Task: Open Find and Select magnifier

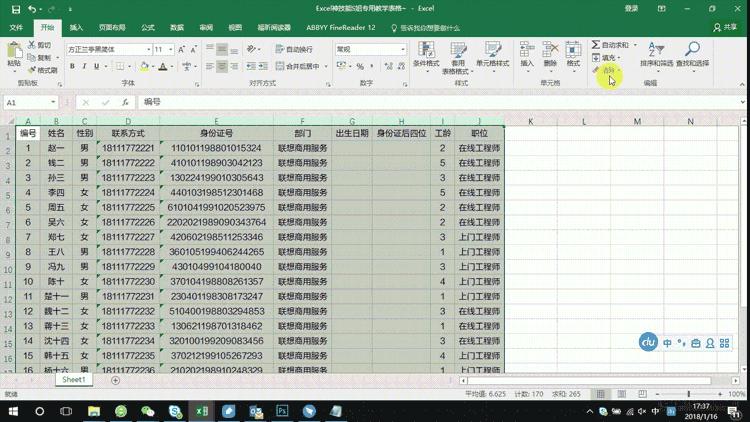Action: click(692, 56)
